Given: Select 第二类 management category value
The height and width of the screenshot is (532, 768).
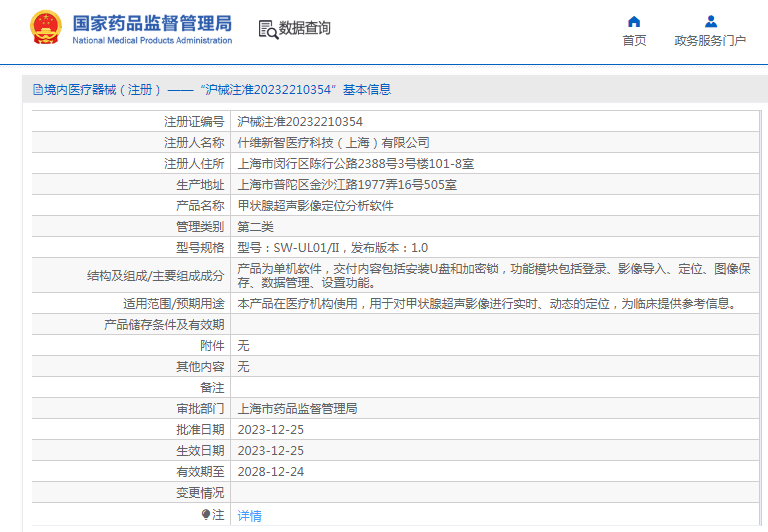Looking at the screenshot, I should click(x=255, y=227).
